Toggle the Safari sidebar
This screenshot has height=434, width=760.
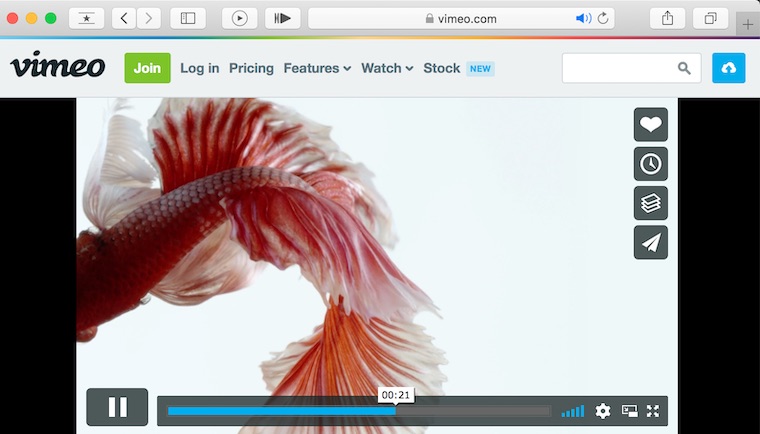coord(188,18)
